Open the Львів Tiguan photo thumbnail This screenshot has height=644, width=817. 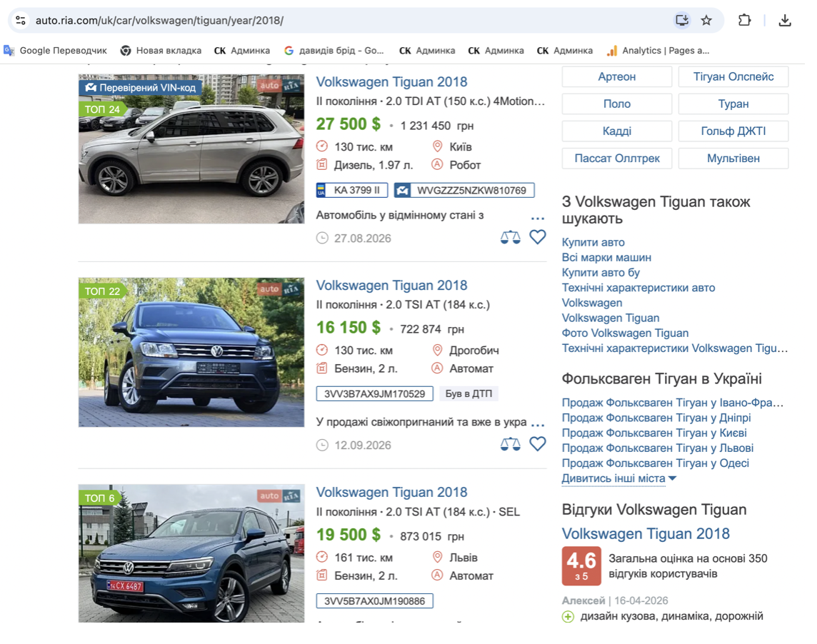coord(191,553)
